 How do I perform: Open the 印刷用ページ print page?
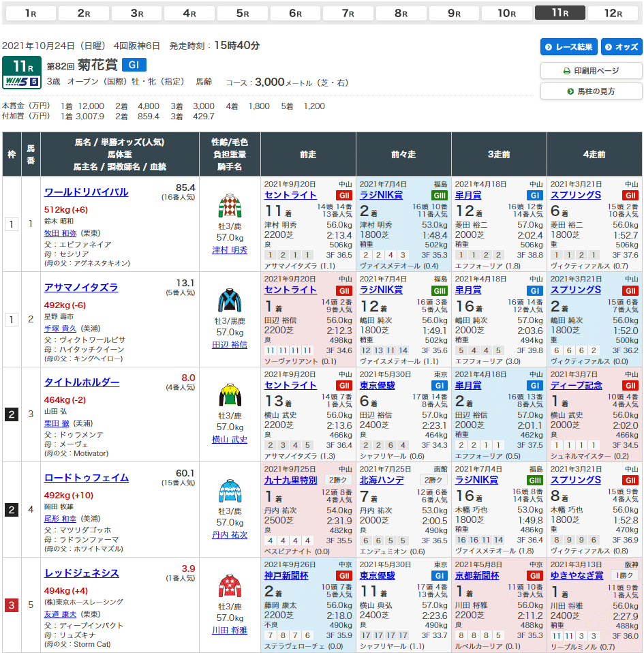coord(591,71)
